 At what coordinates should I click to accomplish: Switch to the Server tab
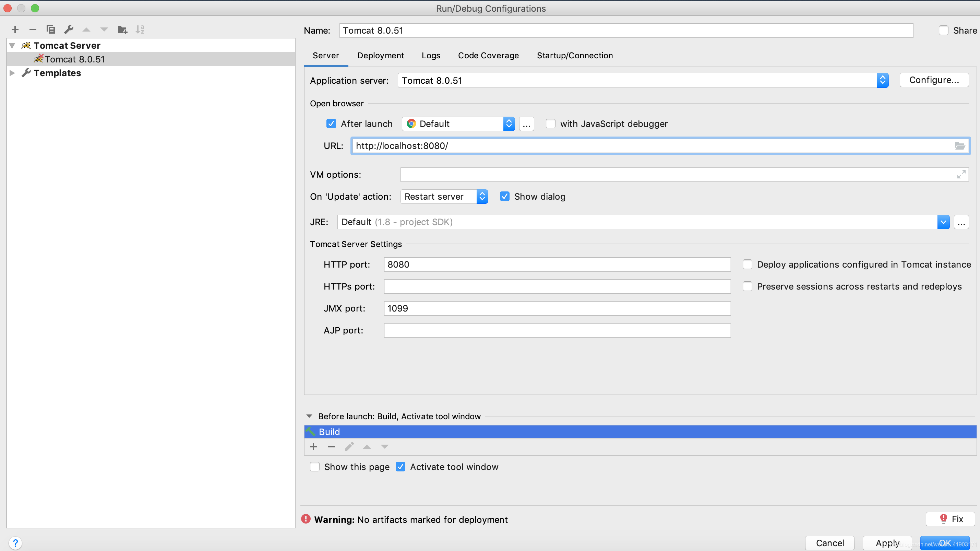[326, 56]
